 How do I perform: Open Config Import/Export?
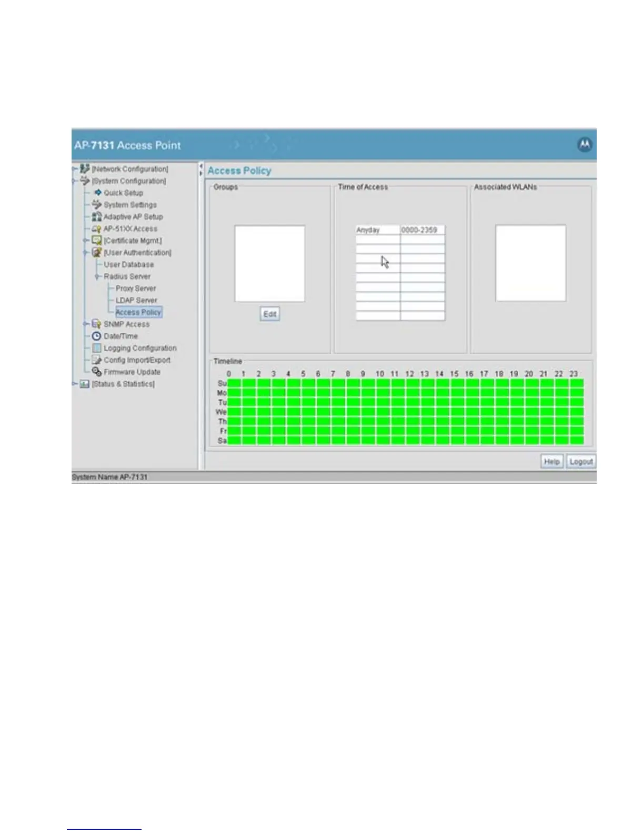coord(137,360)
